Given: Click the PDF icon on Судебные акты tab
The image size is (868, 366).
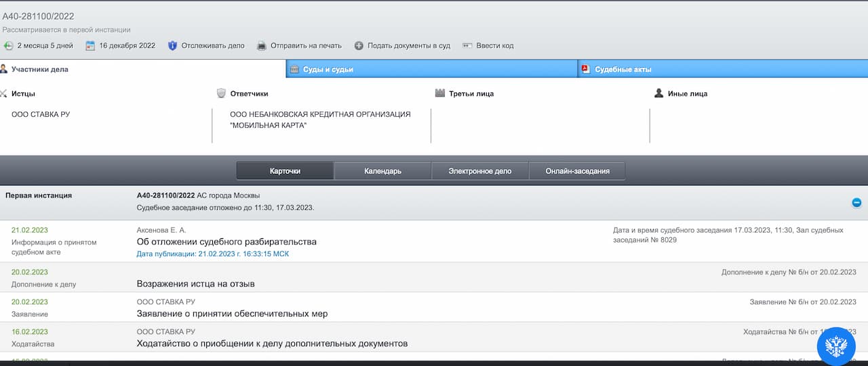Looking at the screenshot, I should (585, 69).
